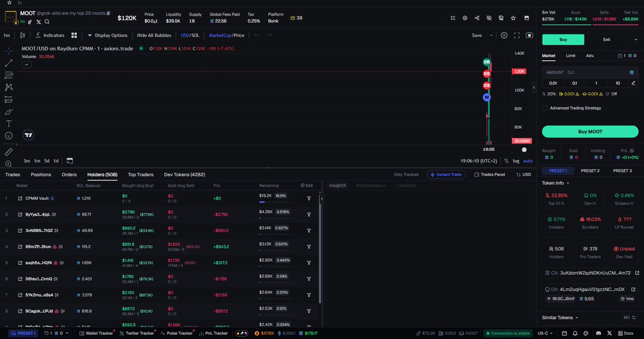Change candlestick chart type

click(22, 35)
